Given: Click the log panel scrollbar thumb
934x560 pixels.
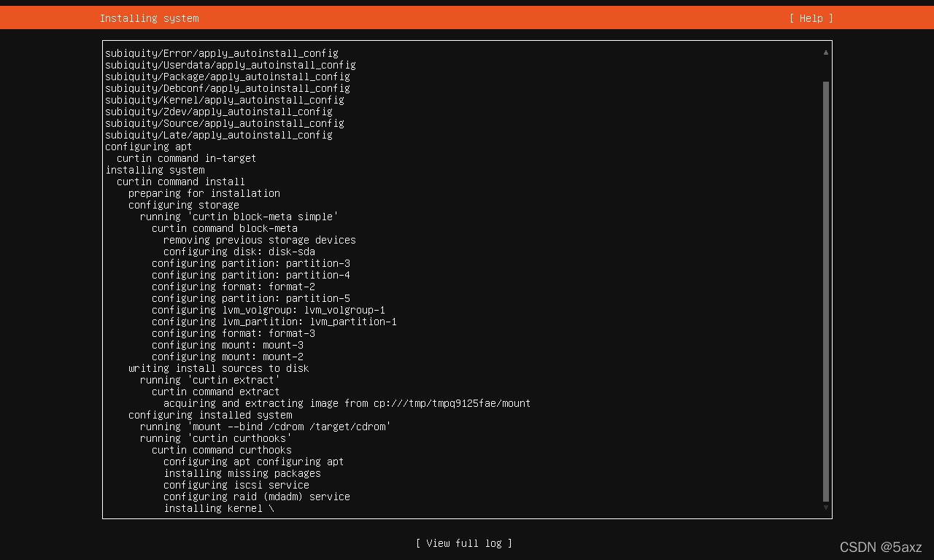Looking at the screenshot, I should (826, 292).
